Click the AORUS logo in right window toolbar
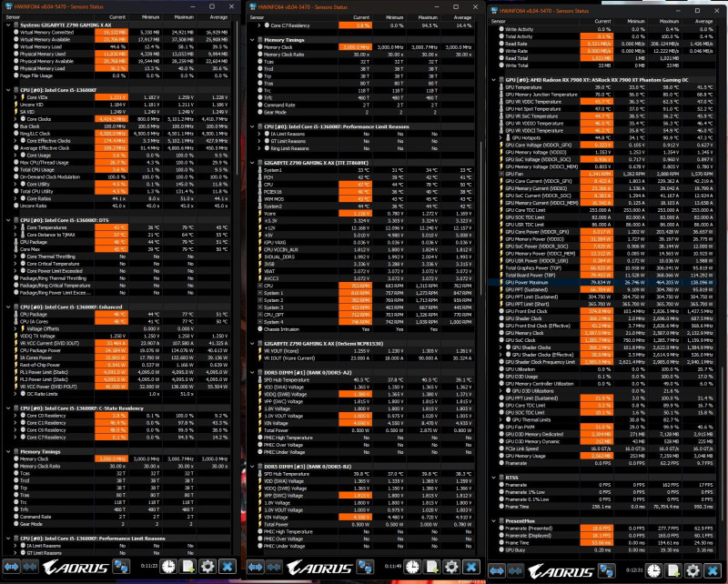This screenshot has height=584, width=728. point(561,571)
